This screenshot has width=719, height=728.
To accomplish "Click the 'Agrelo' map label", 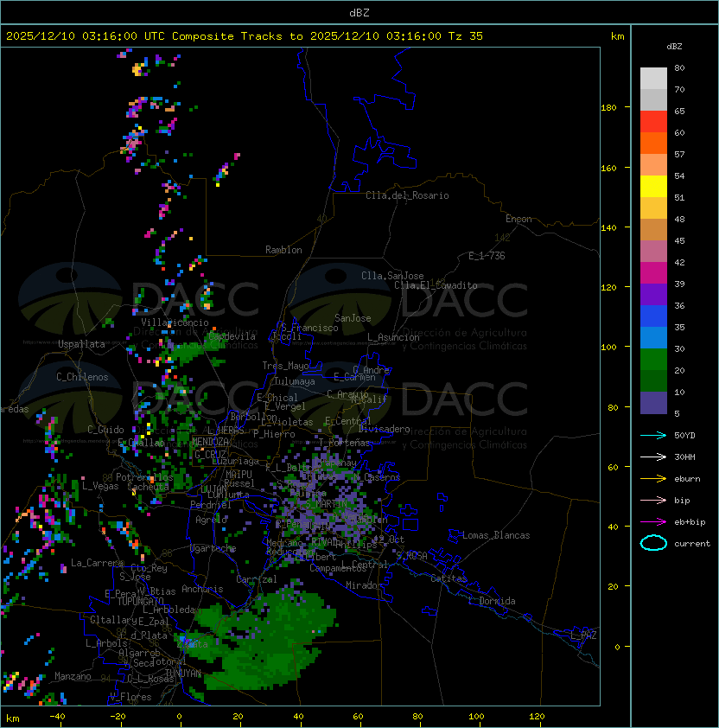I will pos(211,520).
